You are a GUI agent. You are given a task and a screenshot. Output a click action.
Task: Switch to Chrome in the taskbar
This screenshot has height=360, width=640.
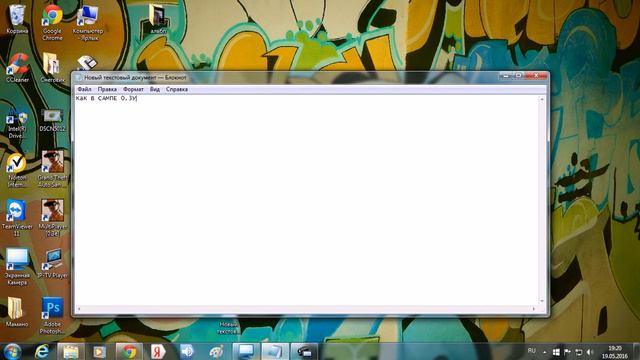(129, 352)
